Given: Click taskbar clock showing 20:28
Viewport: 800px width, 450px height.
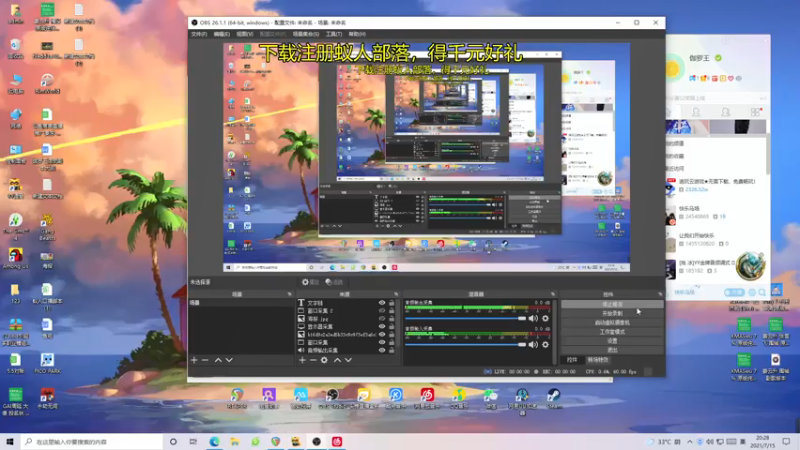Looking at the screenshot, I should coord(762,442).
